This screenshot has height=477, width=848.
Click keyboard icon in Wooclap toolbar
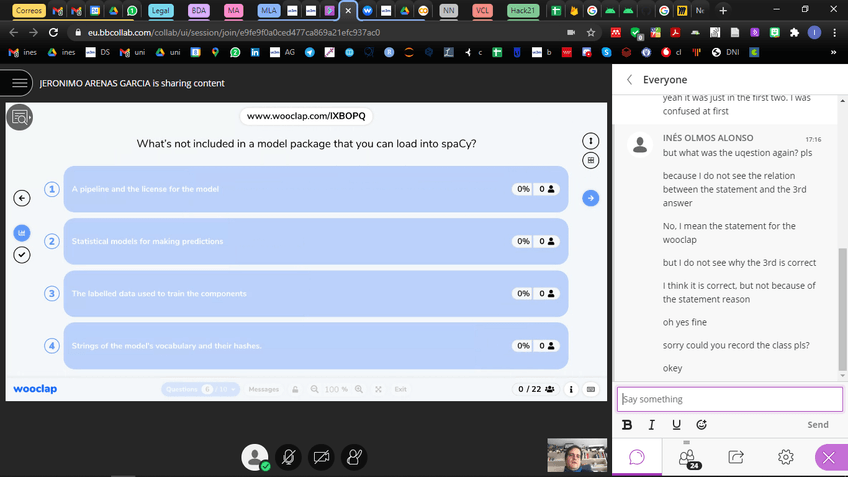591,389
